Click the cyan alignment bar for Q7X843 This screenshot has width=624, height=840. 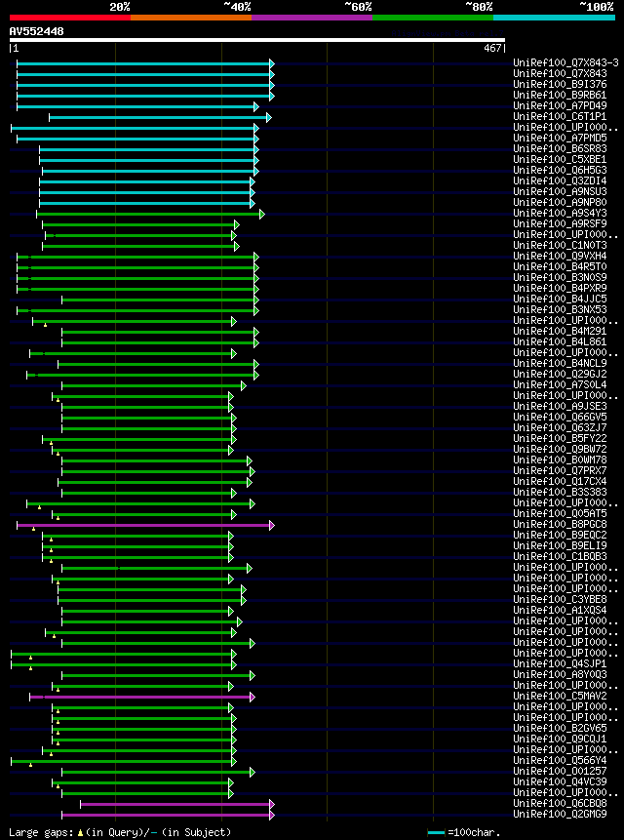click(x=145, y=74)
